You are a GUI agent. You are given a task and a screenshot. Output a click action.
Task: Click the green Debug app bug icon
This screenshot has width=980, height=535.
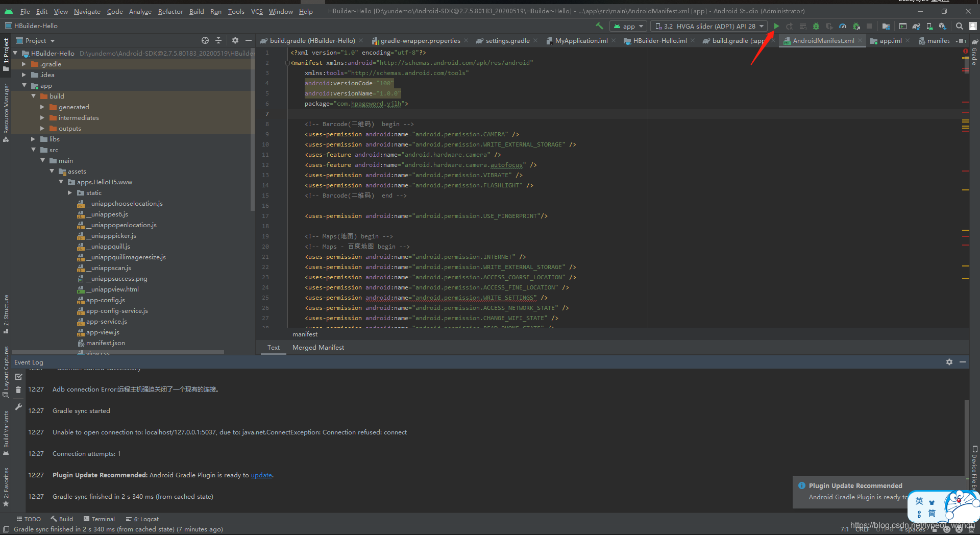click(x=816, y=26)
